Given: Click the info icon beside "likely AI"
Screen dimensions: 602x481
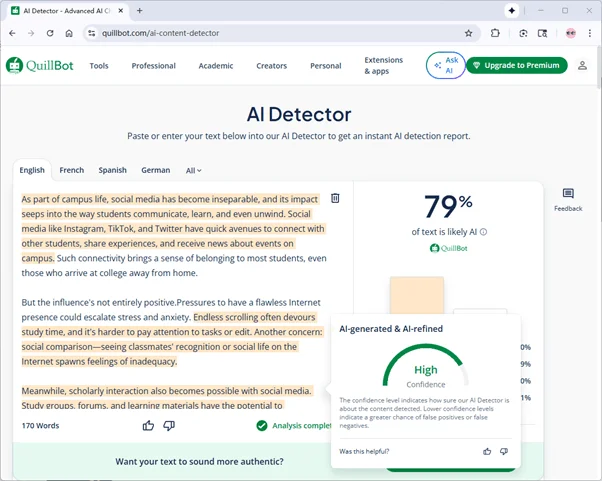Looking at the screenshot, I should click(x=484, y=232).
